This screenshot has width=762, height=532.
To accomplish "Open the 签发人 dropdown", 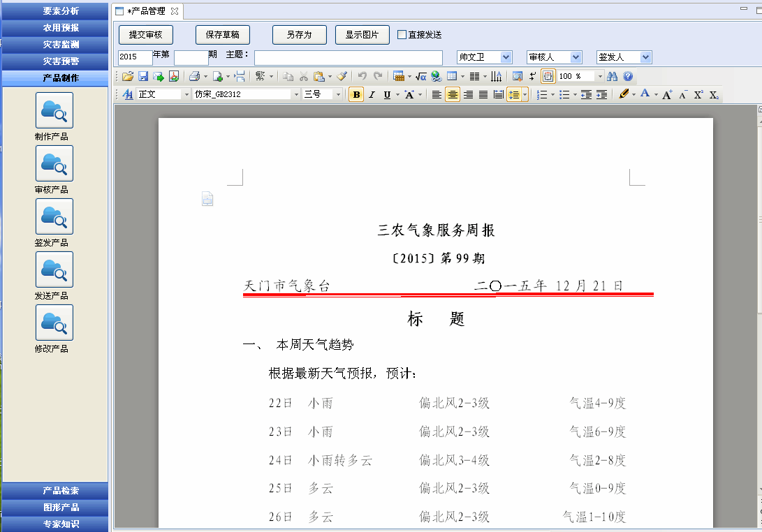I will coord(645,57).
